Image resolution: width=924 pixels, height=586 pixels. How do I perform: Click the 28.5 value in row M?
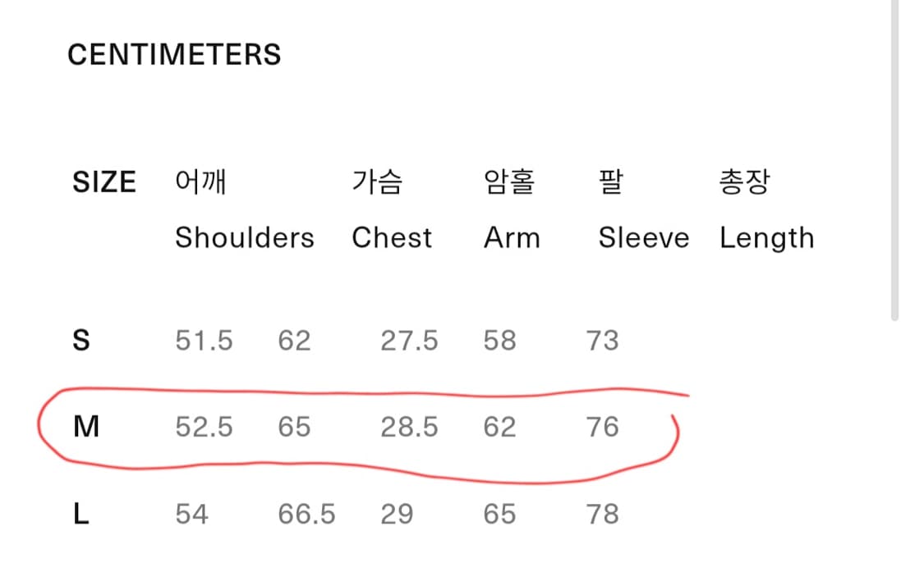tap(409, 427)
